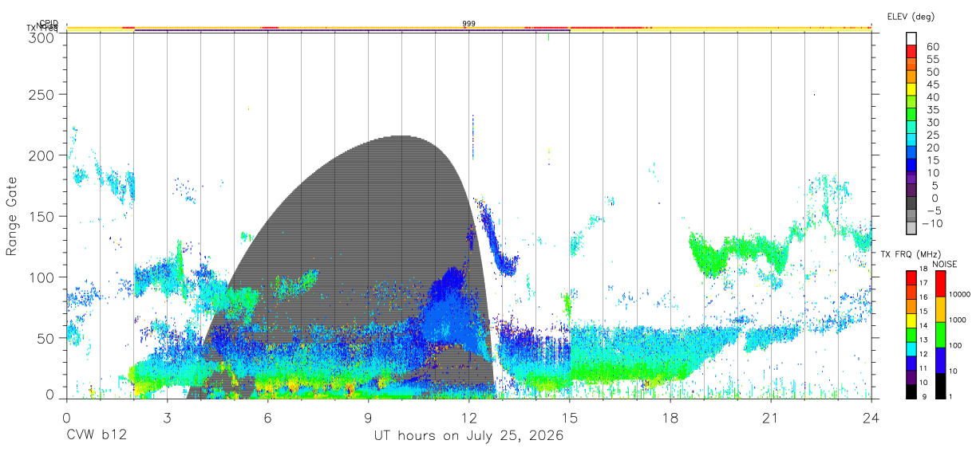Click the "45" label on ELEV colorbar
This screenshot has width=980, height=452.
click(932, 85)
